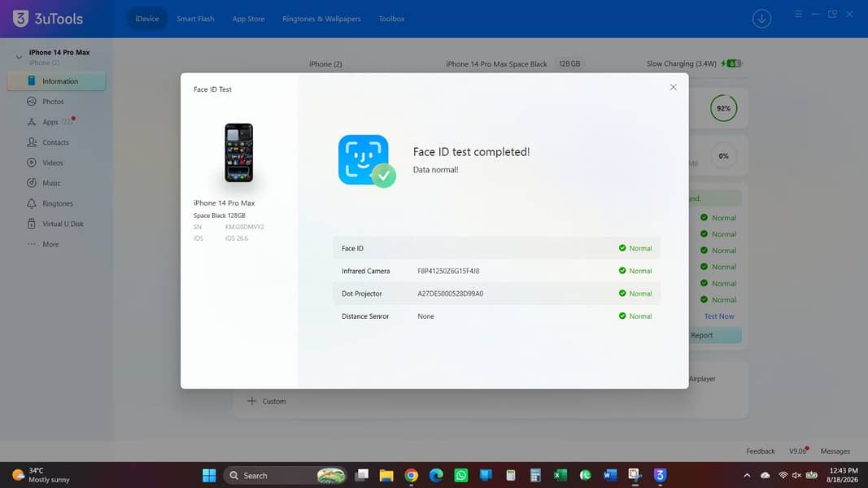
Task: Open Apps in the sidebar
Action: pos(50,122)
